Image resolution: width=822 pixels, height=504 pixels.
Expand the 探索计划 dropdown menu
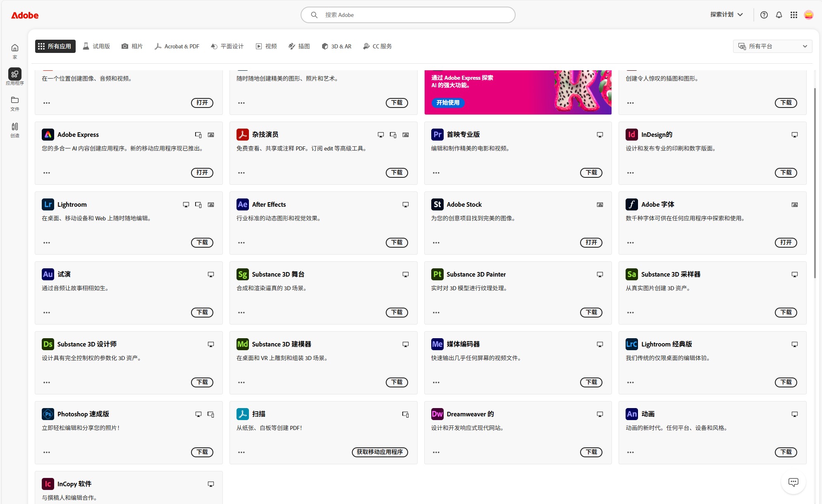(726, 14)
